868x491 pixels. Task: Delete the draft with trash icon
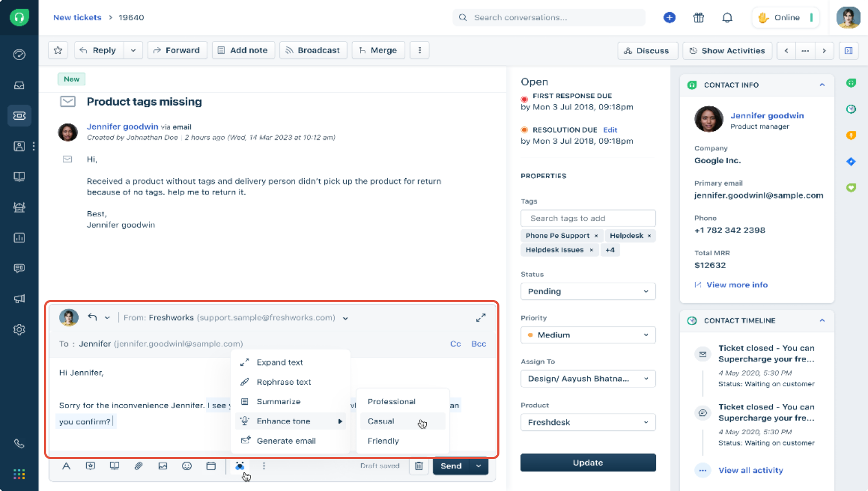point(419,466)
